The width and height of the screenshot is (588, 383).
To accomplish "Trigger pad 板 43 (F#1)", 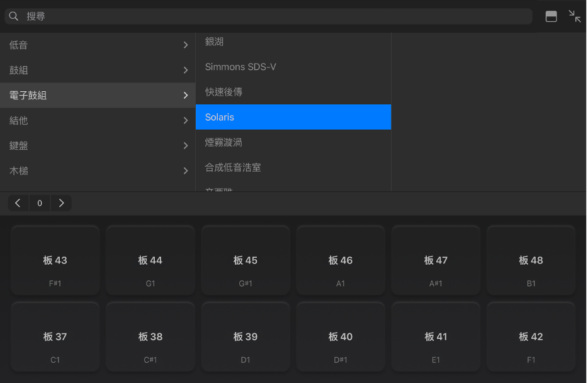I will (55, 260).
